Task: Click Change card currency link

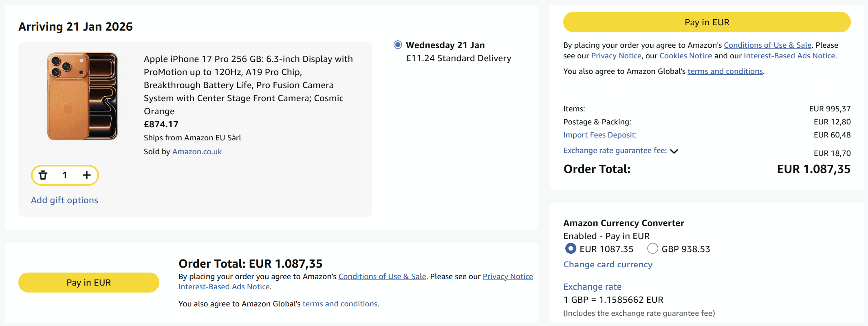Action: pyautogui.click(x=608, y=265)
